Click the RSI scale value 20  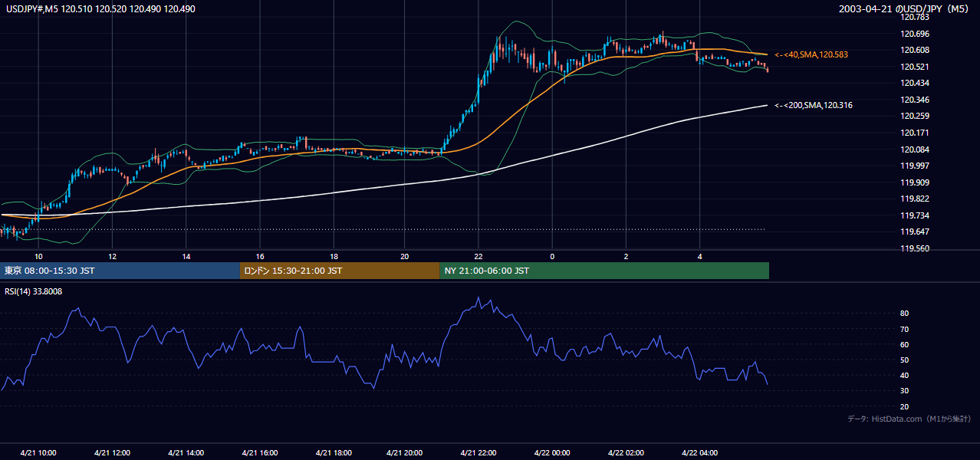905,406
